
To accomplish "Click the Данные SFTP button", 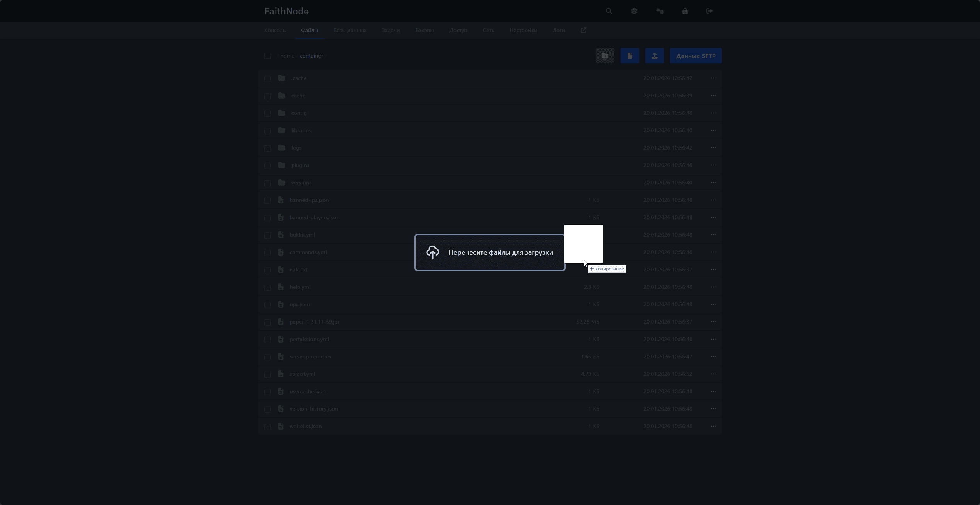I will [x=696, y=56].
